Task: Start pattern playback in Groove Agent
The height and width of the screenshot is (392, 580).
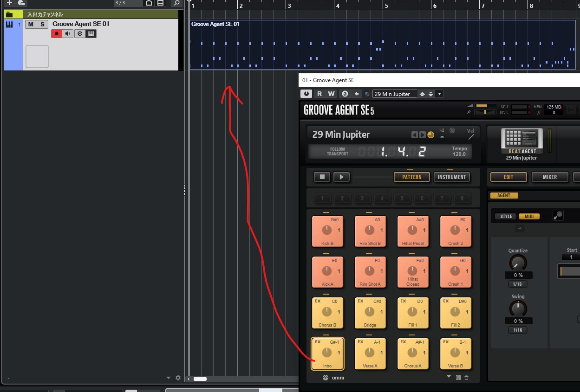Action: (341, 177)
